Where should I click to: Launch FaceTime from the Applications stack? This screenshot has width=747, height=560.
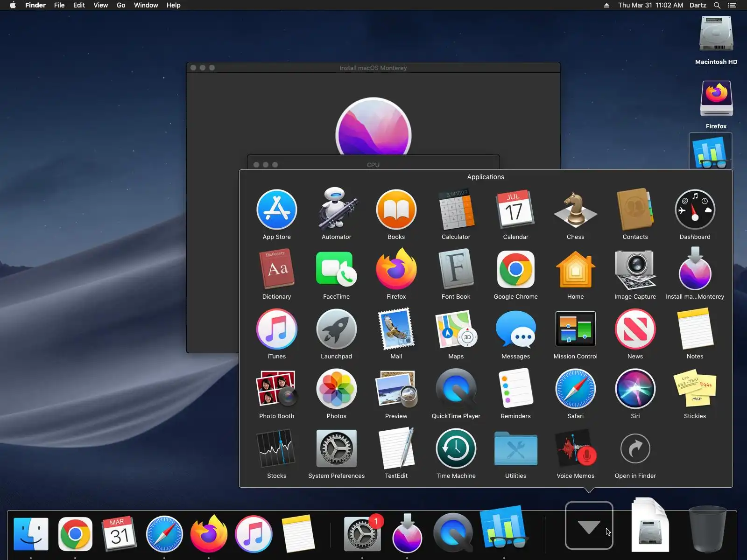click(x=336, y=269)
